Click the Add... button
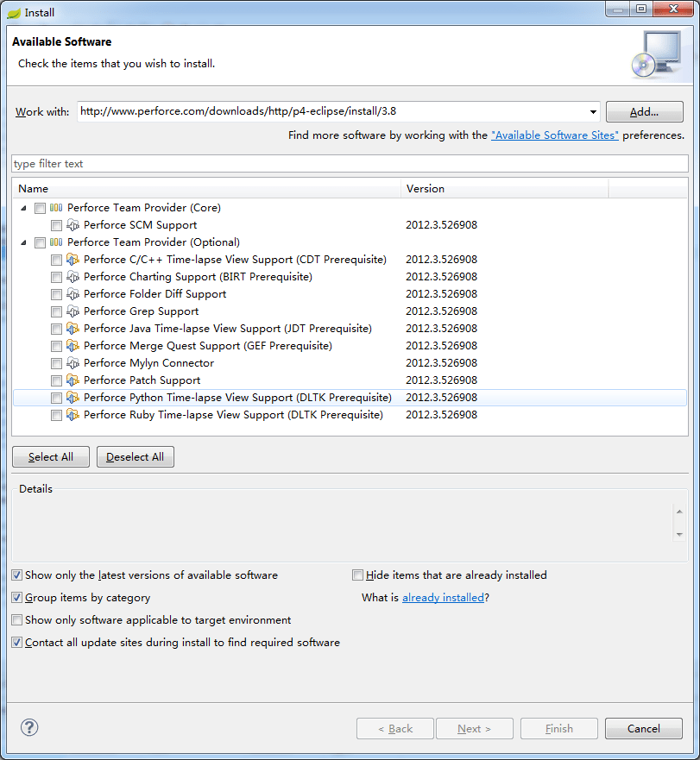Screen dimensions: 700x760 [644, 112]
